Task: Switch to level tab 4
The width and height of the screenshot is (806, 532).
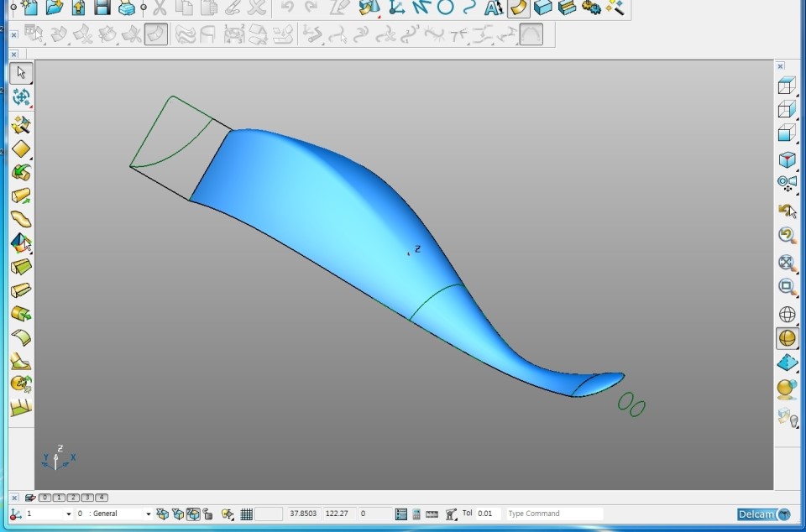Action: 102,497
